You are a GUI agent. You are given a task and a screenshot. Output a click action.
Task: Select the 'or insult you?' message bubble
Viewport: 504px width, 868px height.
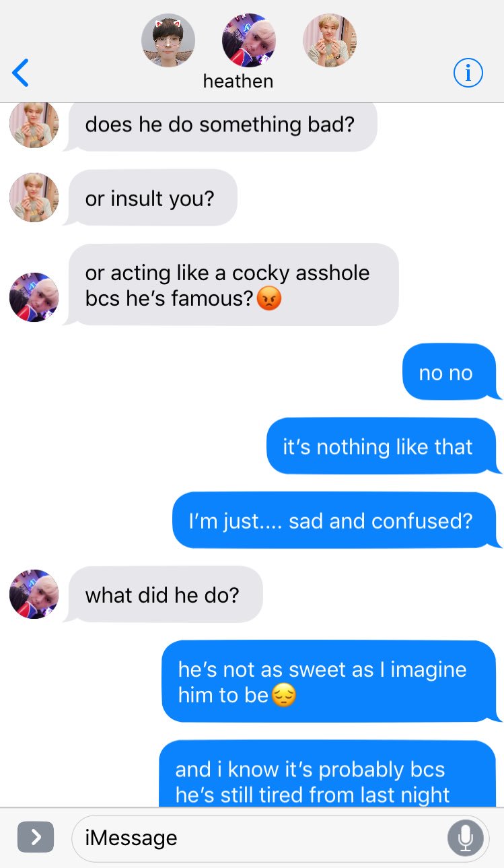pos(150,197)
